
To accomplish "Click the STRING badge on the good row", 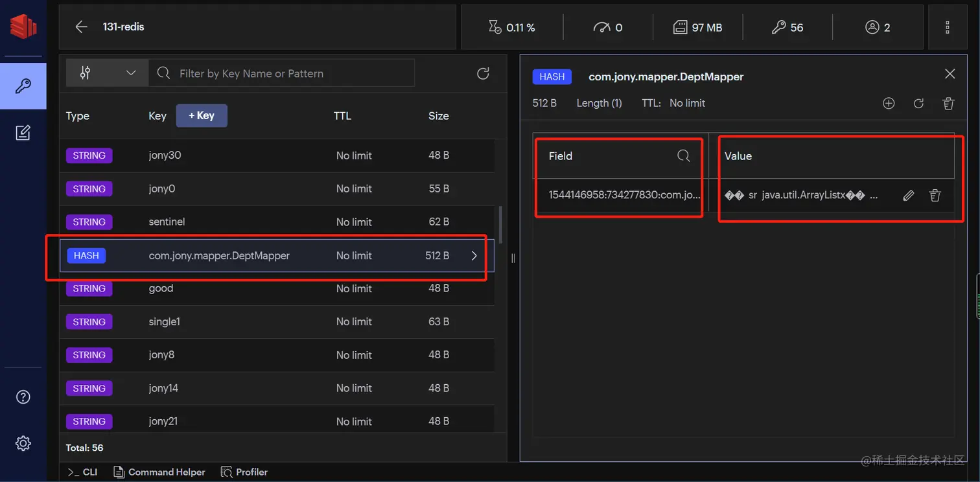I will pos(89,289).
